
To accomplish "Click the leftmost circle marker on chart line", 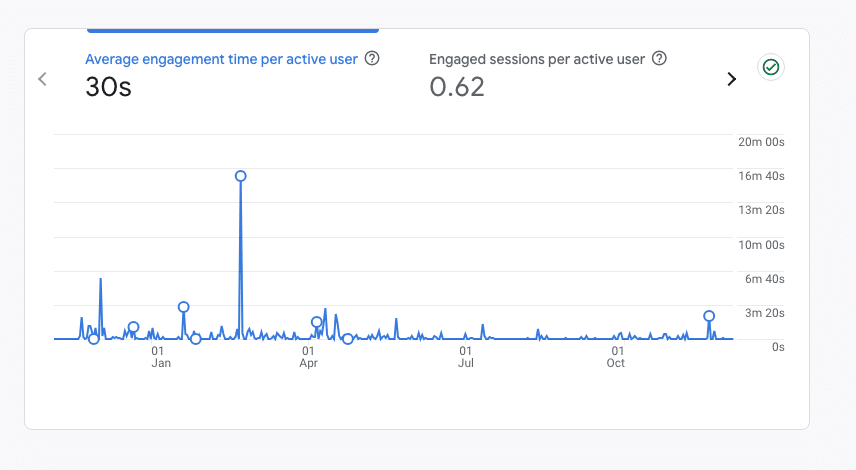I will pos(94,339).
